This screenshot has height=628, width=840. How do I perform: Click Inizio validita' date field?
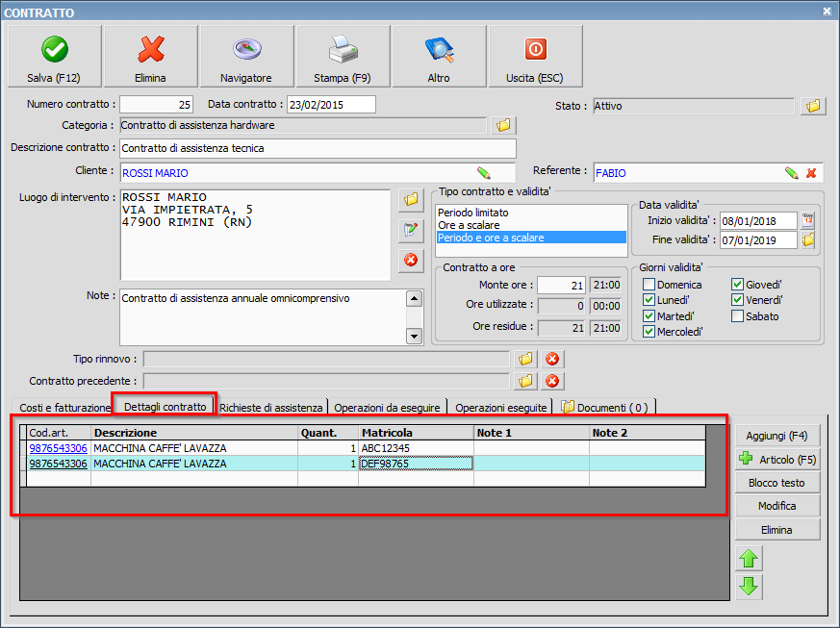pyautogui.click(x=758, y=220)
